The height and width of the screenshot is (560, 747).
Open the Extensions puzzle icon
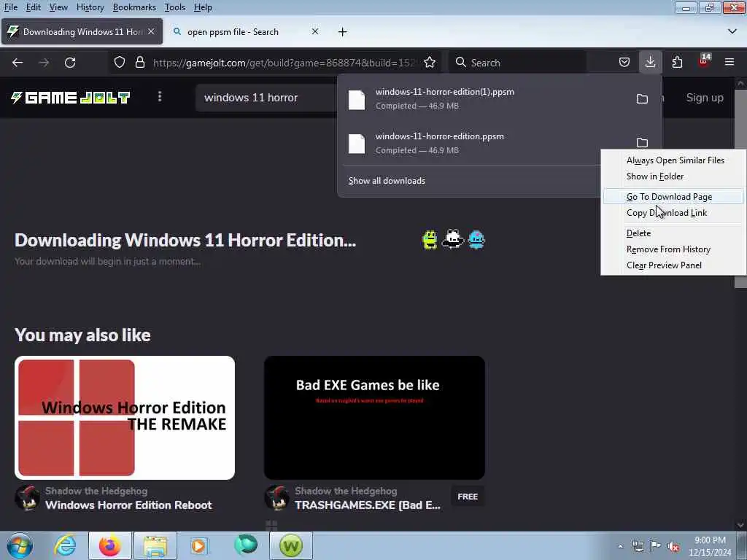(677, 63)
